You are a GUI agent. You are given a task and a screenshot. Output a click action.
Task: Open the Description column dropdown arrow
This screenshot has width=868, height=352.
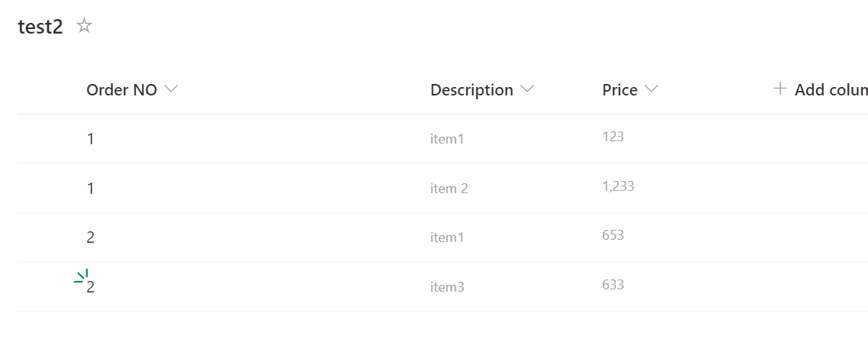(x=526, y=89)
